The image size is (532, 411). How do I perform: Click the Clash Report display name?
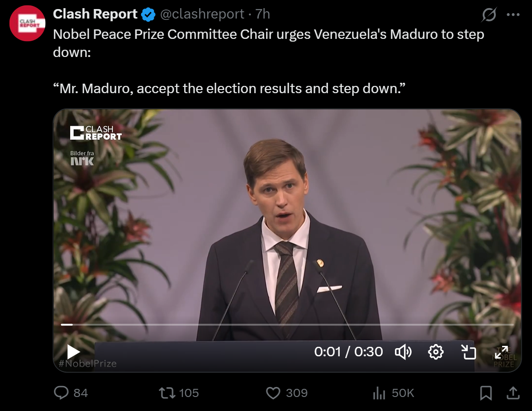pos(95,14)
